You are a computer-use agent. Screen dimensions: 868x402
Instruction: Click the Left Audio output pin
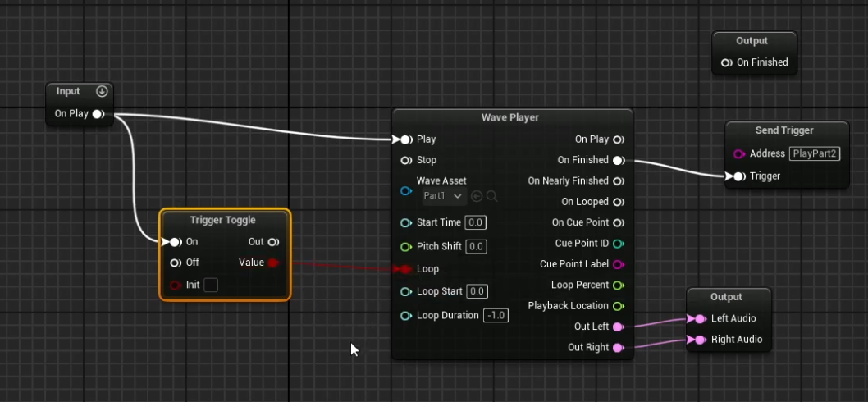[701, 319]
